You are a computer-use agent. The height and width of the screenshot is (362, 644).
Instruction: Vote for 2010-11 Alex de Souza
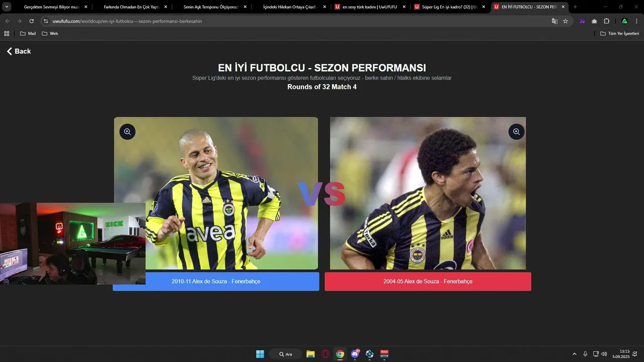pyautogui.click(x=216, y=282)
